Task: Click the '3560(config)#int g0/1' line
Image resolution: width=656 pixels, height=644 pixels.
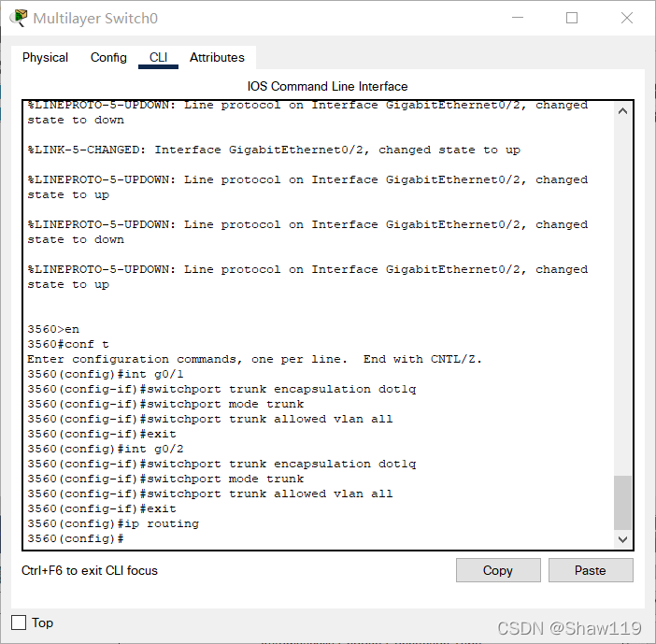Action: pyautogui.click(x=106, y=374)
